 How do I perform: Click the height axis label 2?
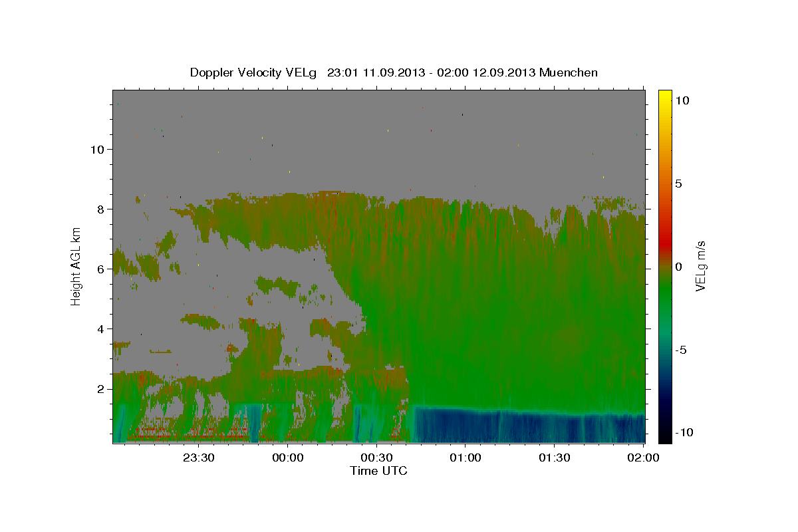[102, 388]
